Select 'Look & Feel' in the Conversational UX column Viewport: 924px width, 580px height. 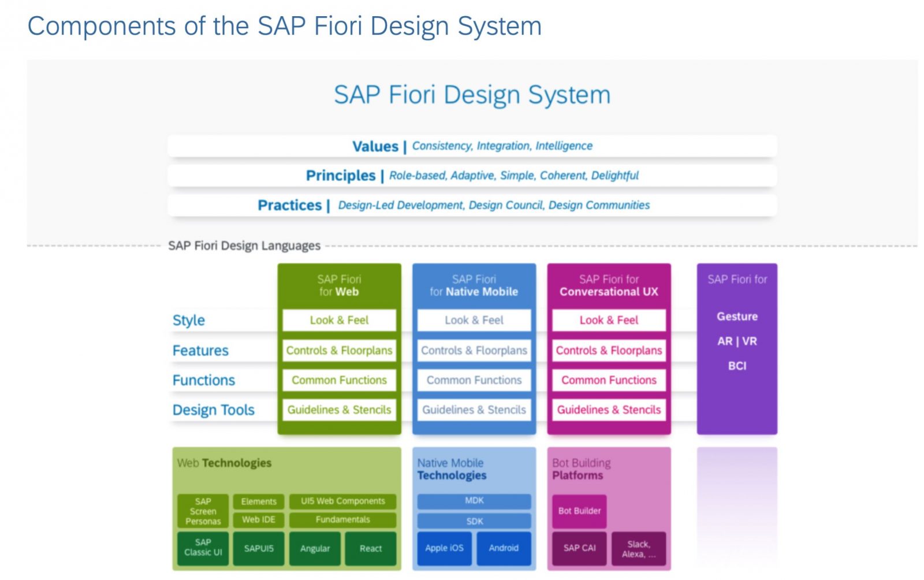pyautogui.click(x=609, y=320)
